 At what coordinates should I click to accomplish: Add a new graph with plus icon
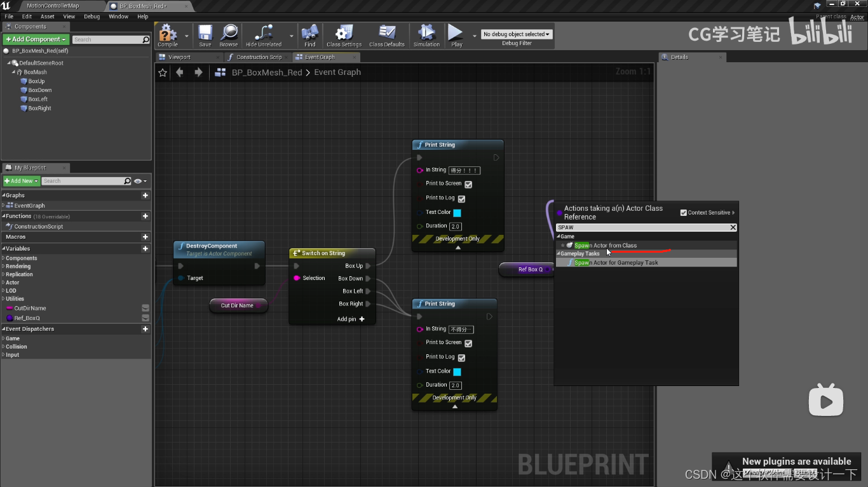(x=146, y=196)
